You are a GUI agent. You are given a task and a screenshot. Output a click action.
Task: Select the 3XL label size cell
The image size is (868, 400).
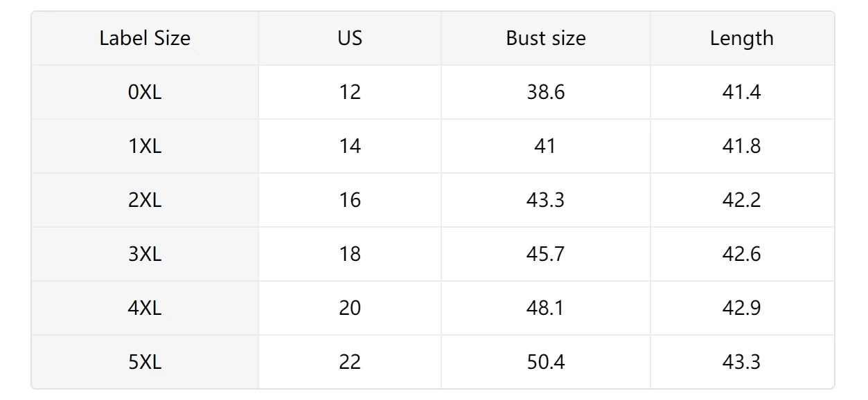pyautogui.click(x=145, y=254)
